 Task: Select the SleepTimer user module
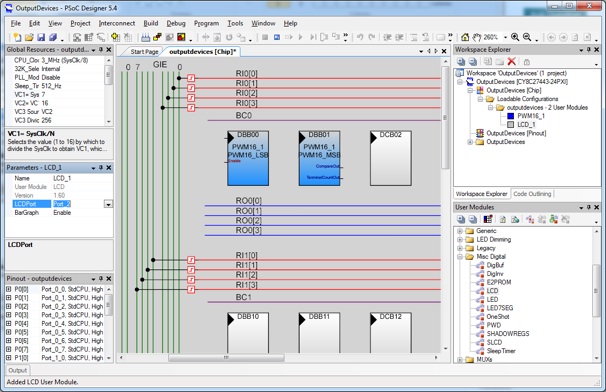pos(501,351)
